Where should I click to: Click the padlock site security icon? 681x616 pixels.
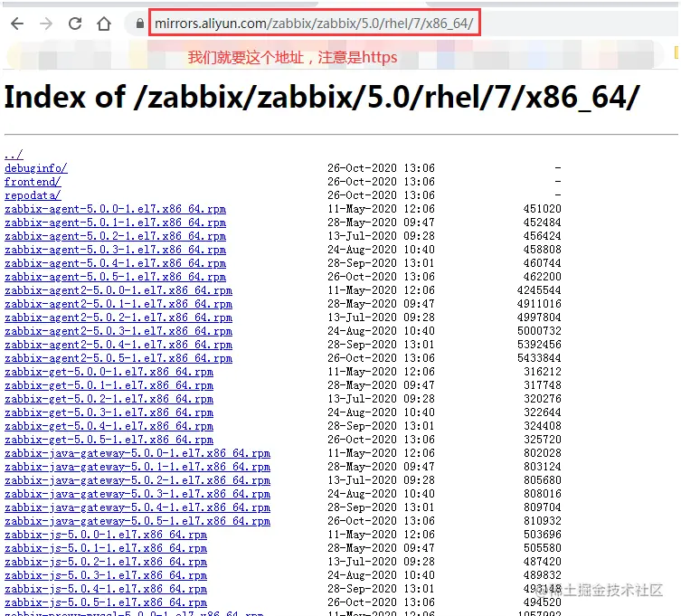(x=140, y=24)
